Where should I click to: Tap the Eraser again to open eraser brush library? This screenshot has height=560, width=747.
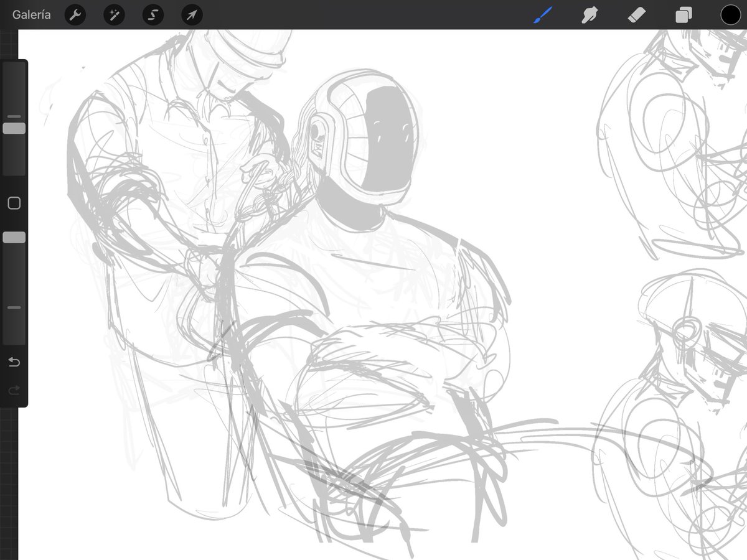coord(636,14)
